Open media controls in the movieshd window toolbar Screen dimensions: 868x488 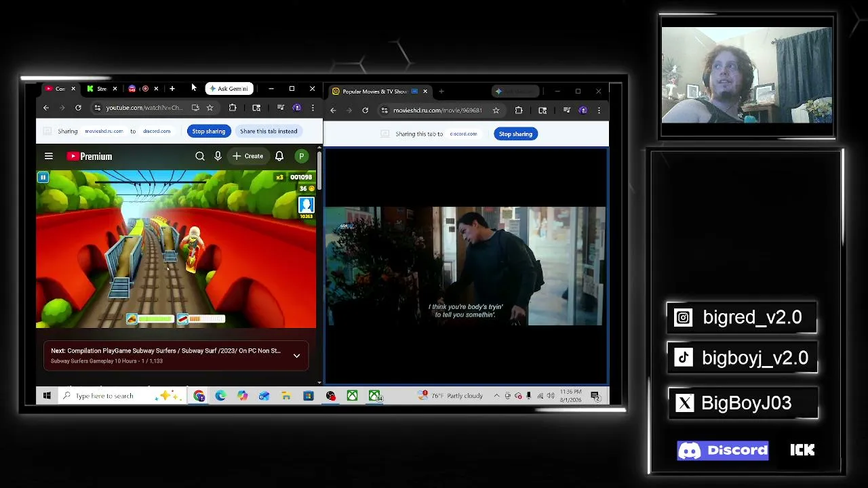click(567, 110)
